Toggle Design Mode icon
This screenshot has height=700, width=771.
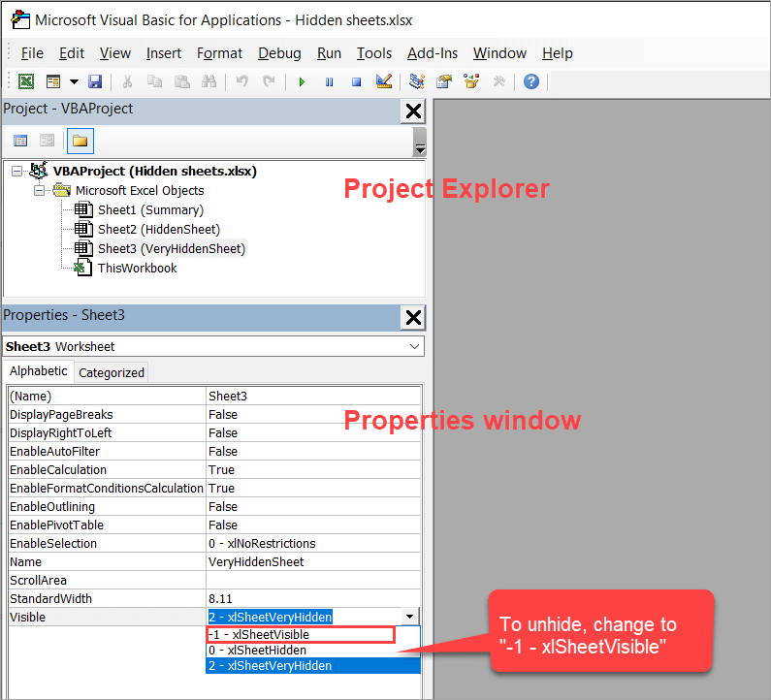(383, 81)
